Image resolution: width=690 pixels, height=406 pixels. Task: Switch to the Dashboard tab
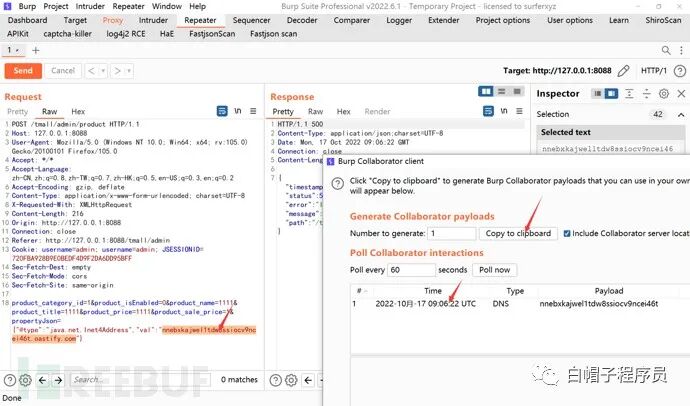tap(27, 20)
